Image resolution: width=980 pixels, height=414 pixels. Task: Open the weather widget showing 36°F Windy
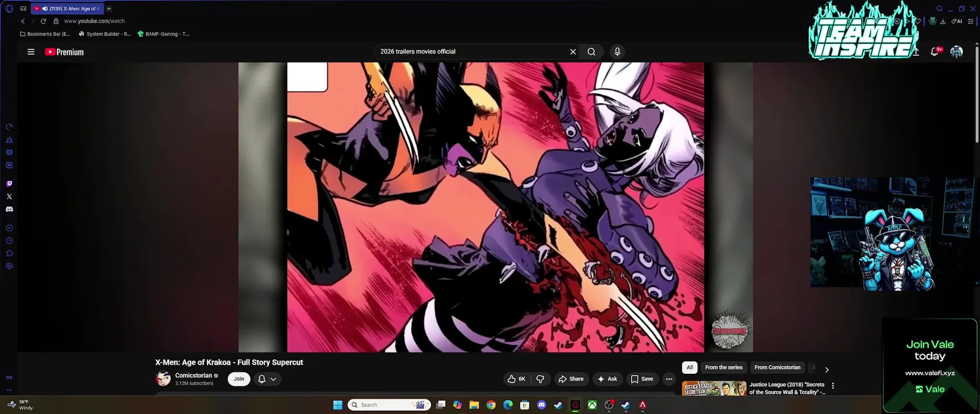[21, 405]
